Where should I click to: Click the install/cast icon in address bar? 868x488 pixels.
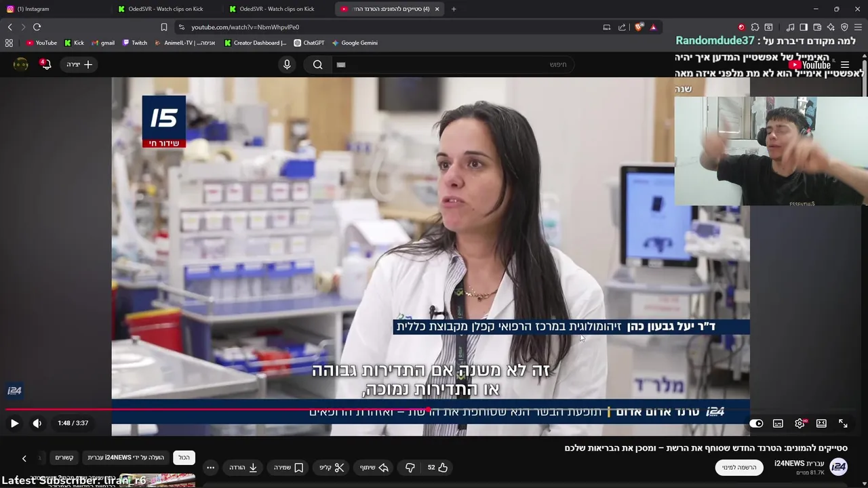pyautogui.click(x=606, y=27)
